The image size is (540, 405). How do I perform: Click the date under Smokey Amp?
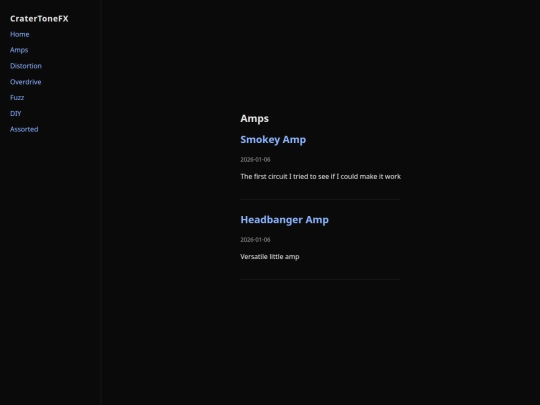(255, 159)
